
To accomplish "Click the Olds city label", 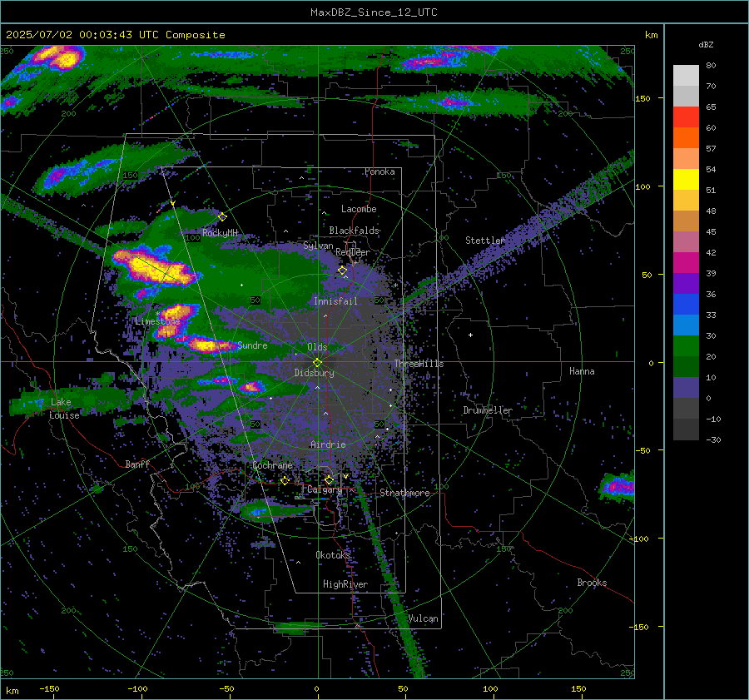I will point(317,347).
